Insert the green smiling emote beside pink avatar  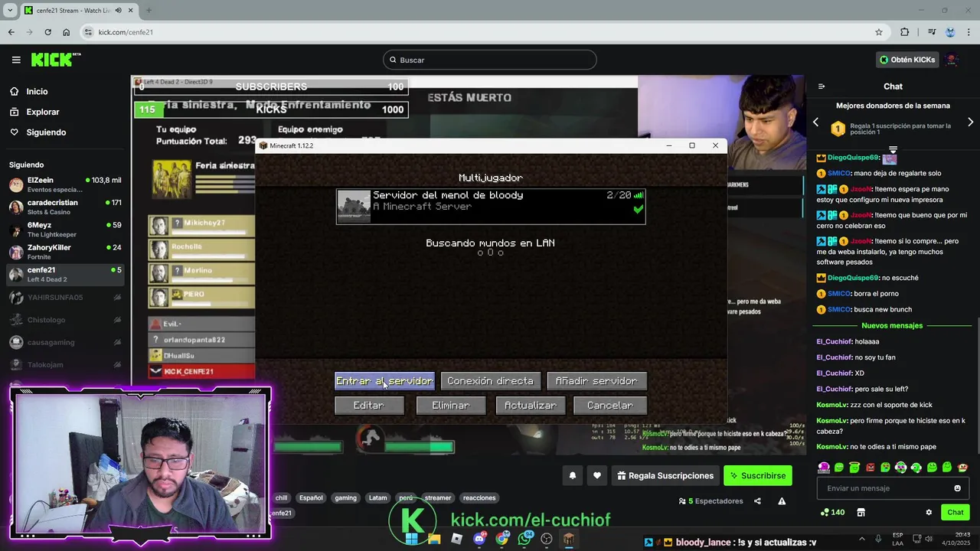coord(839,467)
